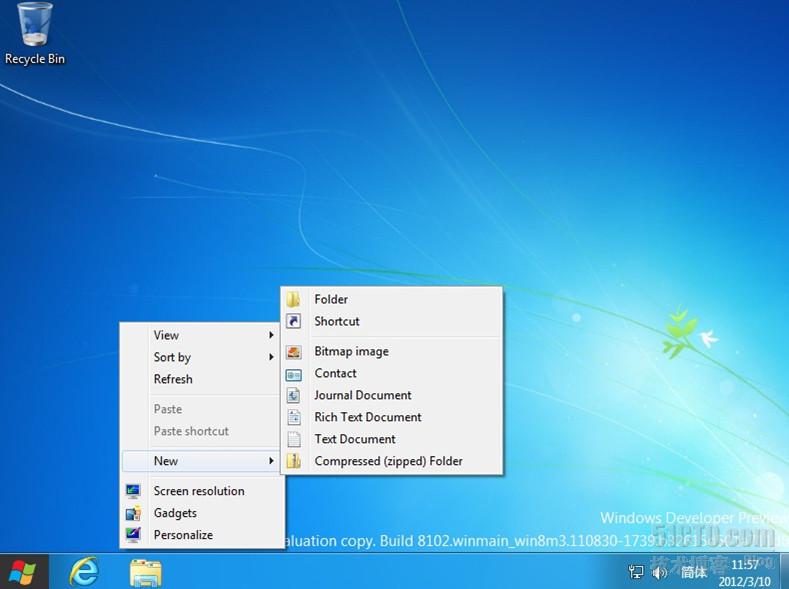789x589 pixels.
Task: Click the Personalize icon in context menu
Action: [133, 535]
